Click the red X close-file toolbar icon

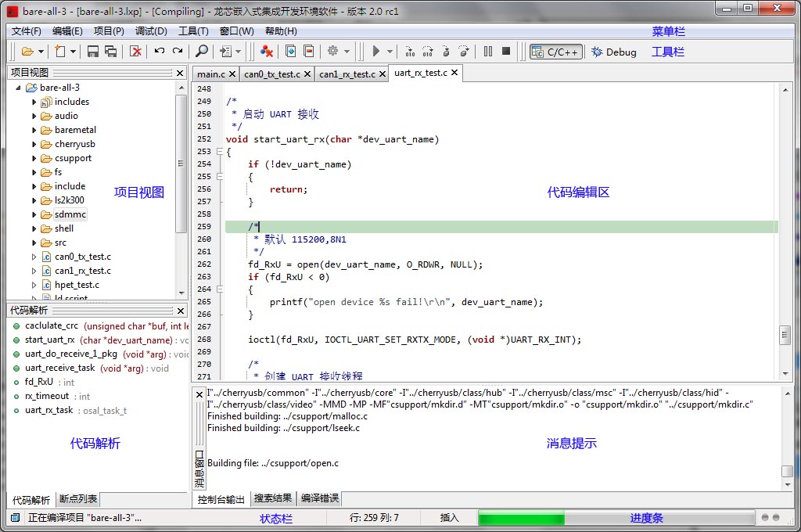(x=135, y=52)
